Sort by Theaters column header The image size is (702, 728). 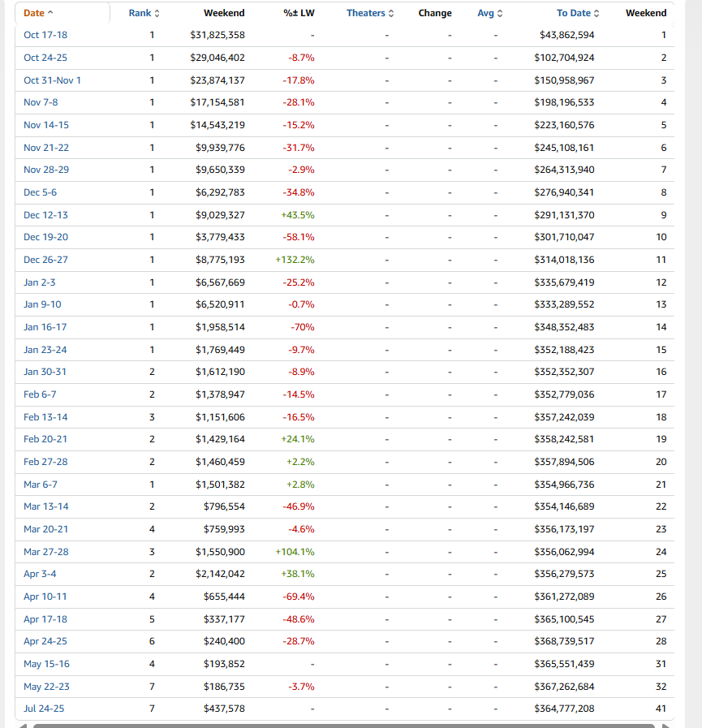(366, 13)
